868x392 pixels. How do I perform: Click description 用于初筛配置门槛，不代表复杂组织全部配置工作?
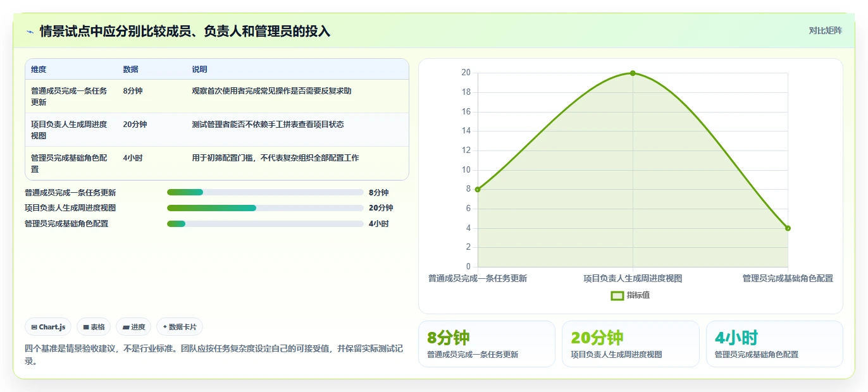[x=276, y=158]
